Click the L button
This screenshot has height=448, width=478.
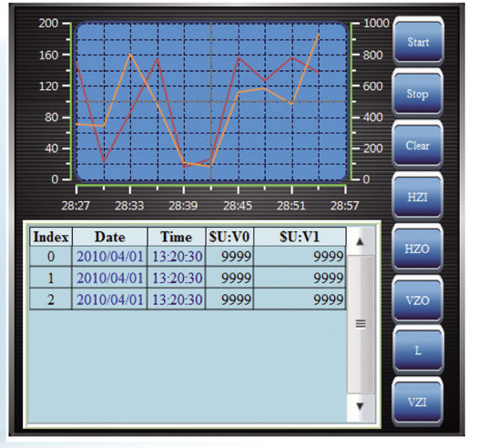point(418,351)
